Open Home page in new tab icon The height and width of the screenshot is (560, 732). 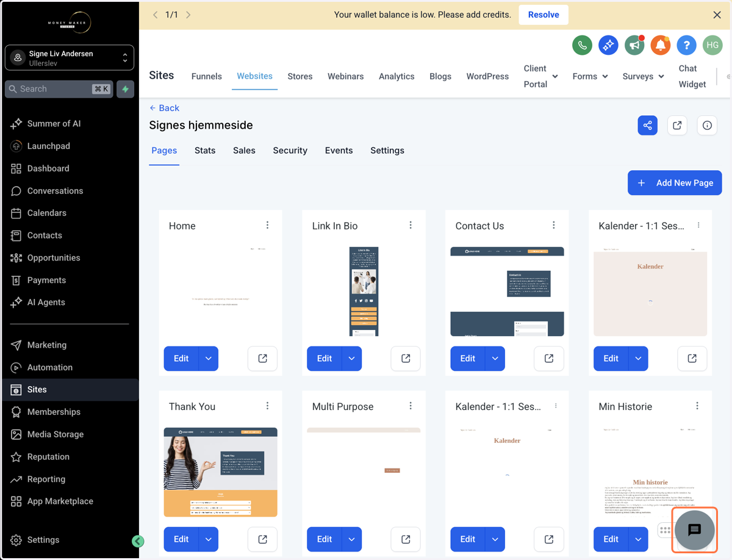coord(262,359)
